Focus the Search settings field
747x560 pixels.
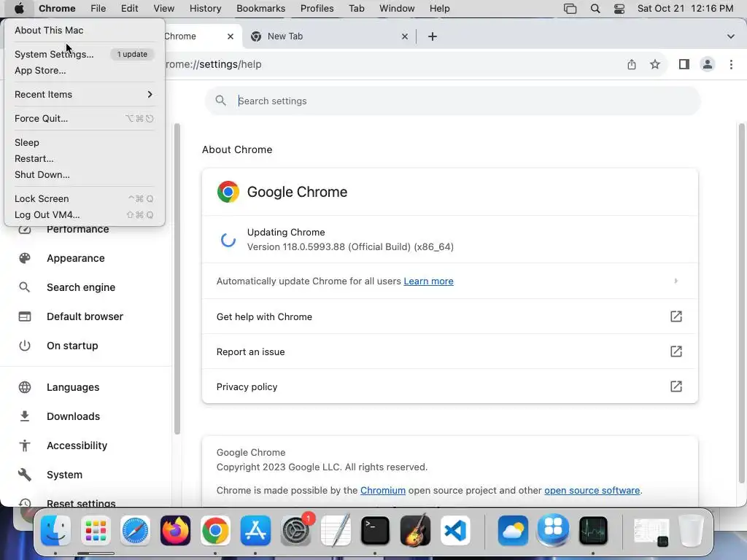pyautogui.click(x=452, y=101)
